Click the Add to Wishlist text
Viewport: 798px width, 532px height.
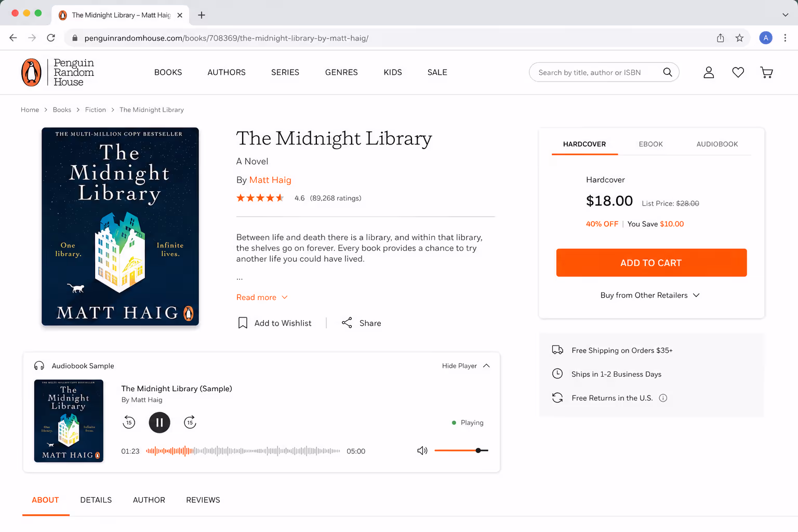tap(283, 323)
